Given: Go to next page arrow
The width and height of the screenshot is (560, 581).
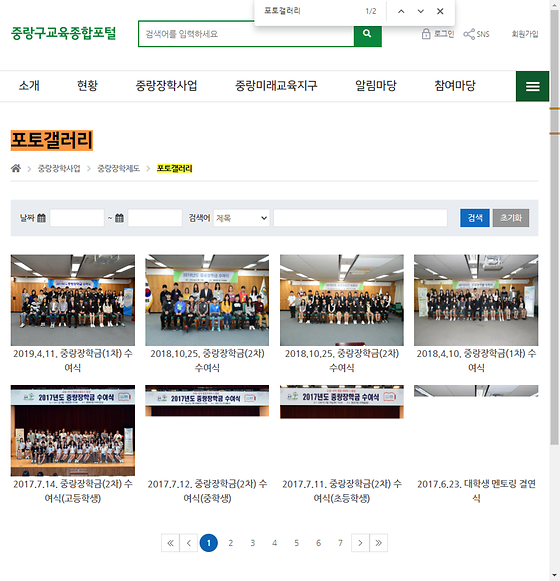Looking at the screenshot, I should click(x=360, y=543).
